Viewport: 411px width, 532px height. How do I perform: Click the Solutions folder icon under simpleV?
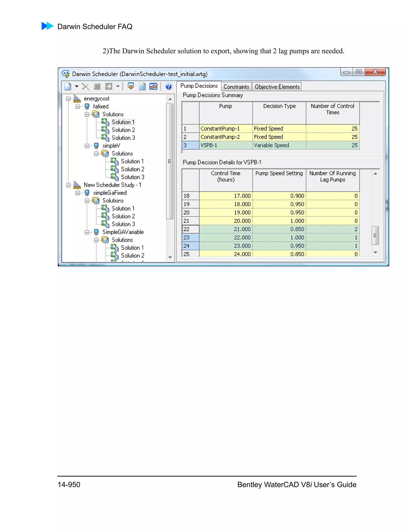[105, 153]
